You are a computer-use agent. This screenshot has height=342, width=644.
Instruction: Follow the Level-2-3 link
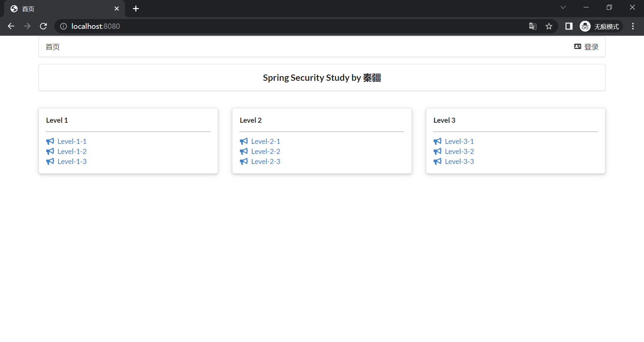click(x=265, y=161)
